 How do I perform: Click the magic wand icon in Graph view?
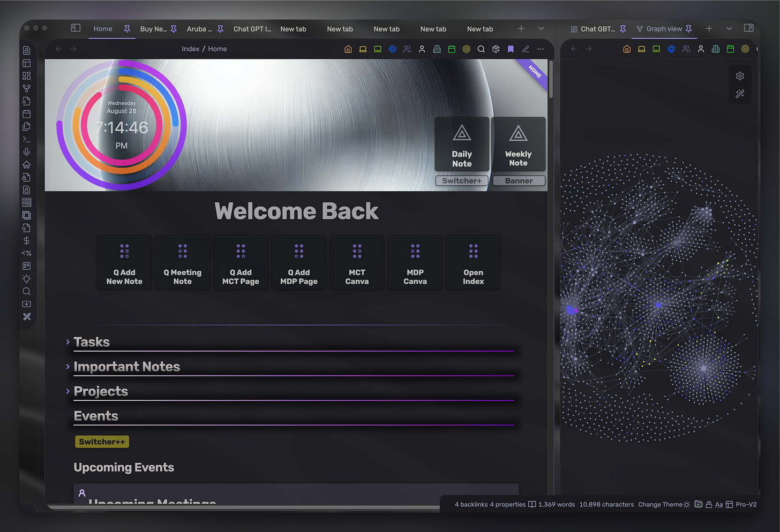coord(740,94)
